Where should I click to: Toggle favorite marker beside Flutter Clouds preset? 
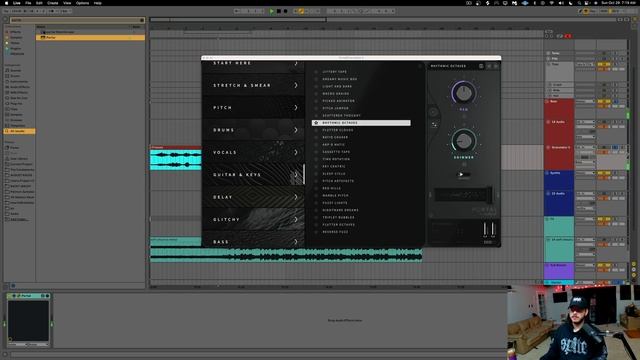[316, 130]
